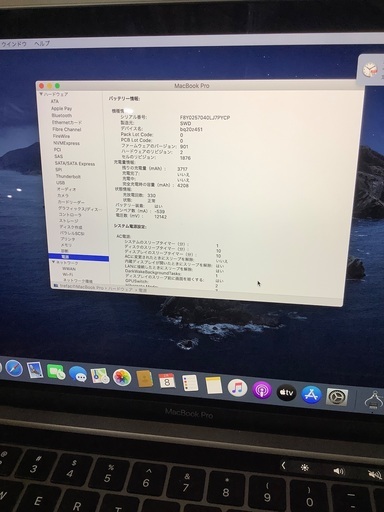Select グラフィックス/ディスプレイ in the sidebar
384x512 pixels.
[80, 209]
